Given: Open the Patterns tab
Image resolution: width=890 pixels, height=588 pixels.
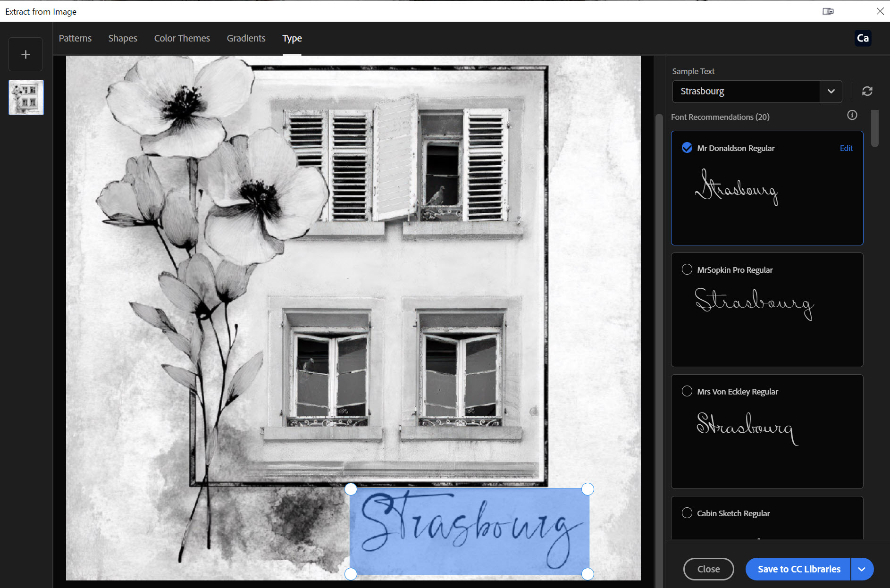Looking at the screenshot, I should tap(75, 38).
